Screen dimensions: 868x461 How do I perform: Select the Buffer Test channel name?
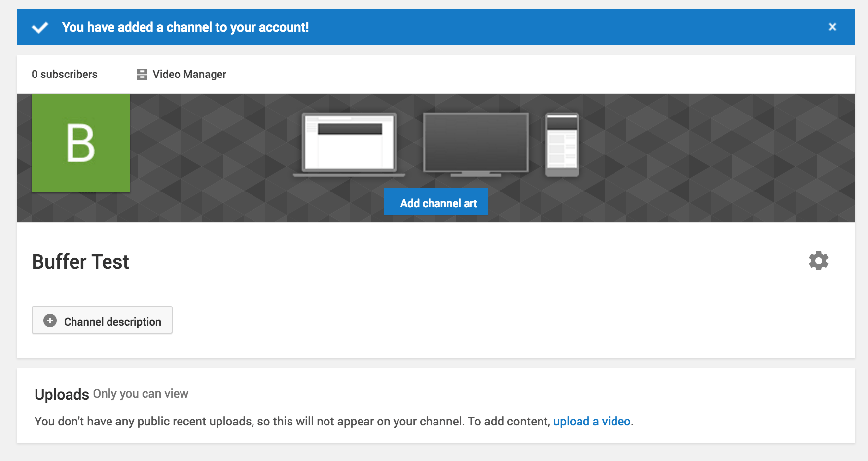80,262
